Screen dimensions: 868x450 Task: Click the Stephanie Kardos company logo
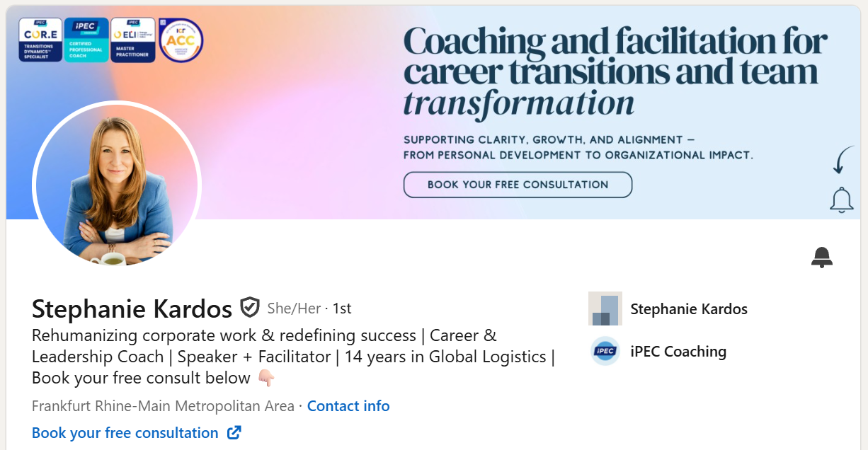pos(605,309)
